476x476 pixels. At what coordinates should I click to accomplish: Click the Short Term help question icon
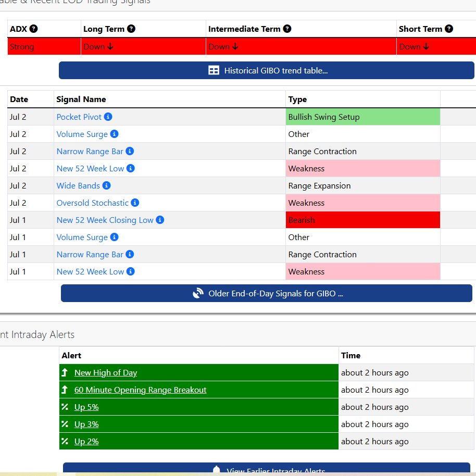pyautogui.click(x=449, y=29)
